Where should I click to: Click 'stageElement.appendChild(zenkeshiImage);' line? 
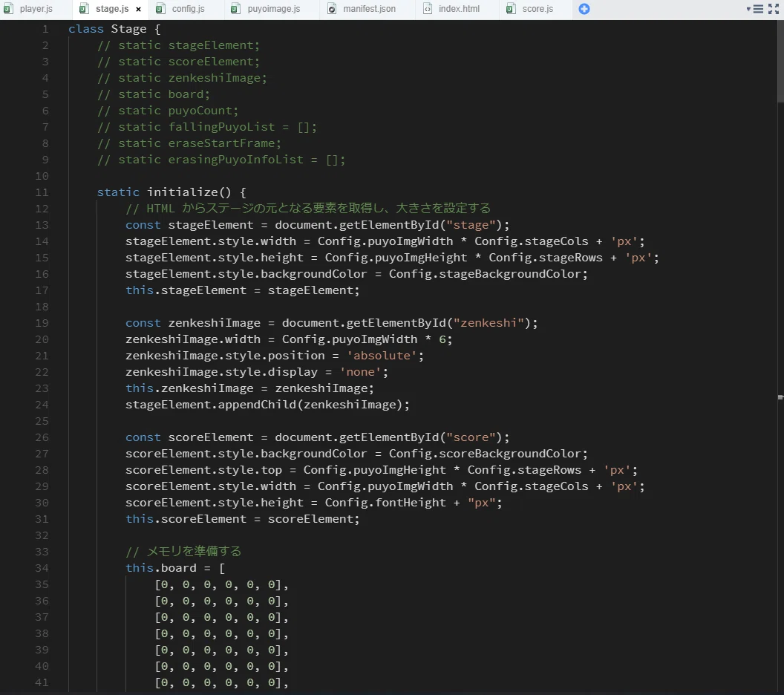tap(267, 405)
